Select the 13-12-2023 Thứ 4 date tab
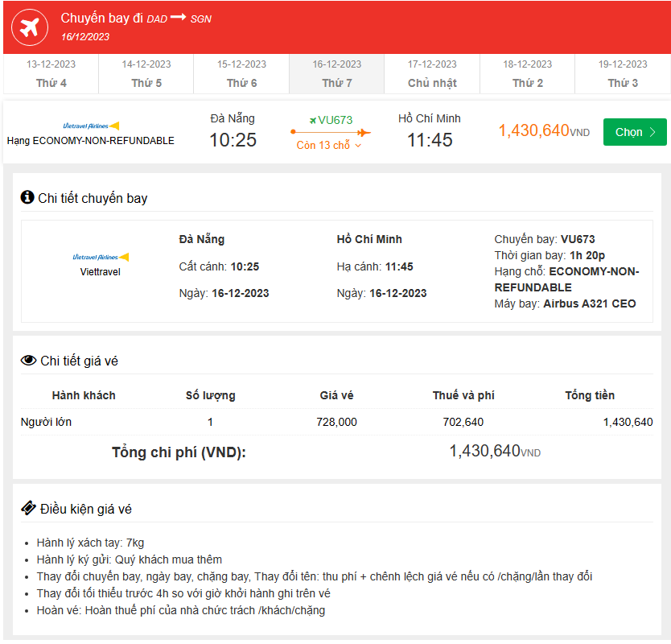 [51, 74]
